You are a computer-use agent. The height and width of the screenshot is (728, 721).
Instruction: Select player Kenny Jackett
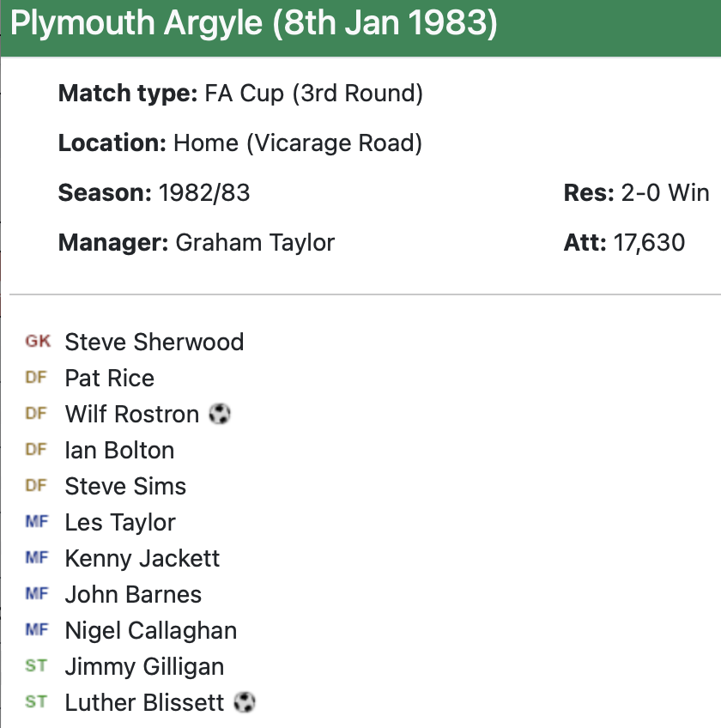click(x=142, y=559)
